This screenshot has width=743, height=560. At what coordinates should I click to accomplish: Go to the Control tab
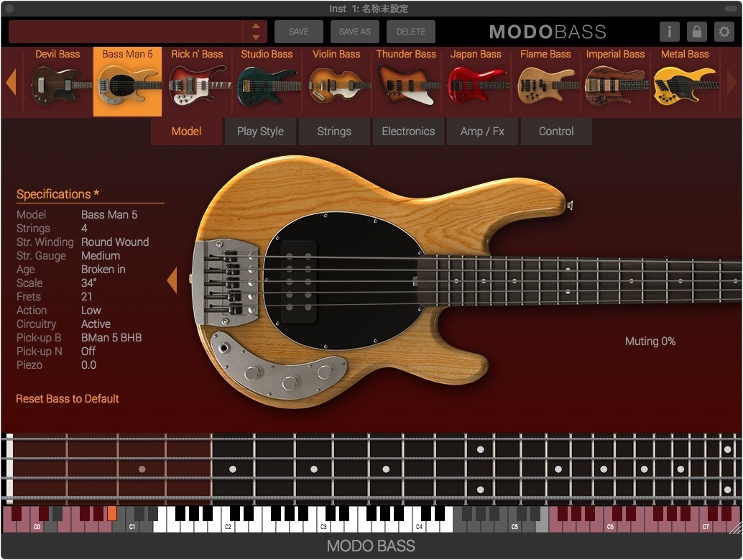point(556,132)
